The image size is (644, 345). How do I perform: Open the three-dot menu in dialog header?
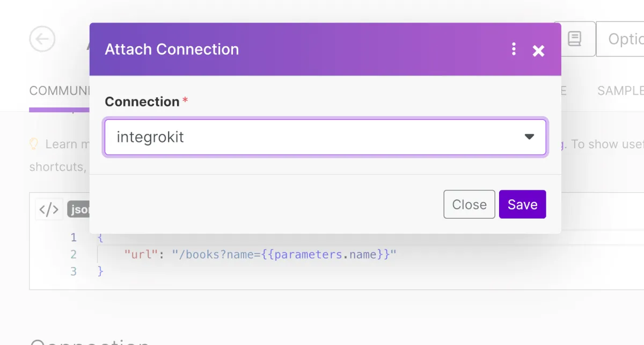coord(514,49)
